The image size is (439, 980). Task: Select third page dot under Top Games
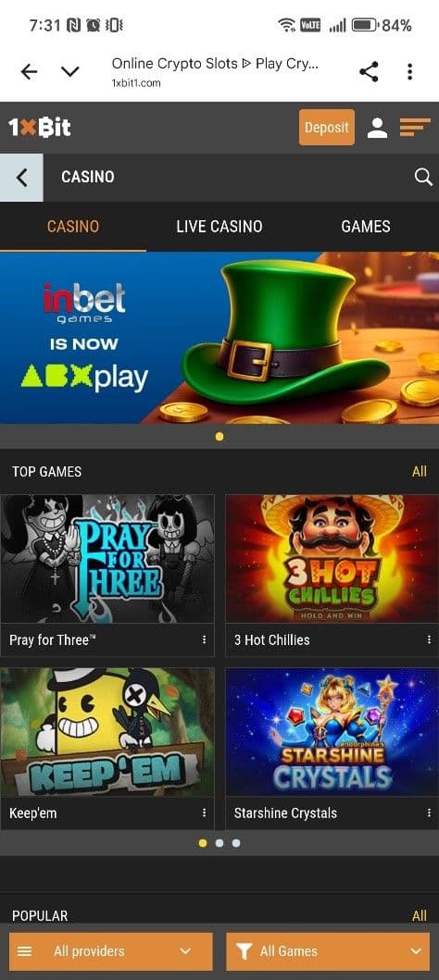236,843
